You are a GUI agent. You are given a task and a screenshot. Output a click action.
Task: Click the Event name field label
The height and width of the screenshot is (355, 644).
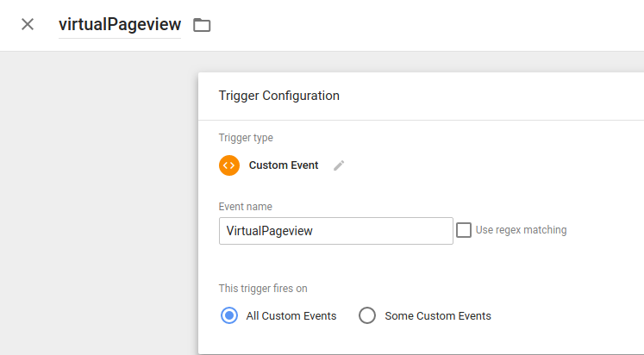(x=245, y=207)
